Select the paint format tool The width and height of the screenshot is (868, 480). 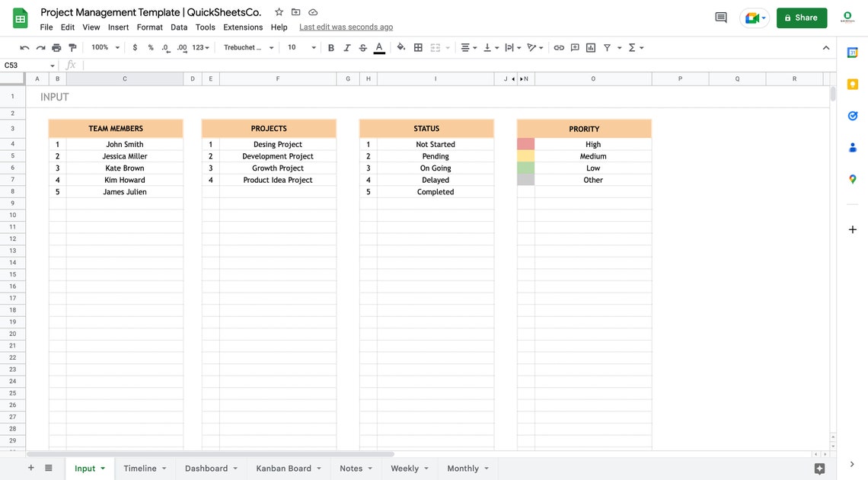pos(72,46)
